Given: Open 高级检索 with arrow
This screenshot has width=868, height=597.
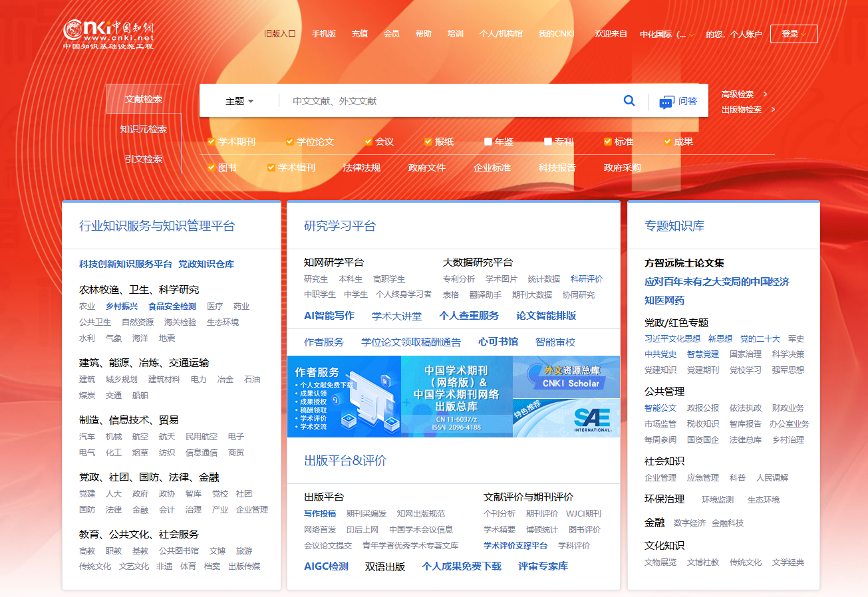Looking at the screenshot, I should pyautogui.click(x=744, y=94).
